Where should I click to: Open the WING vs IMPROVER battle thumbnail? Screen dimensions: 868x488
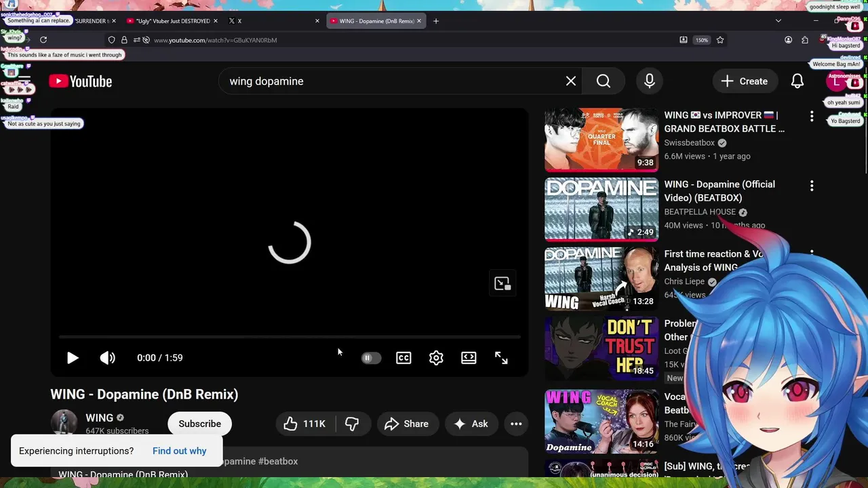pos(601,140)
